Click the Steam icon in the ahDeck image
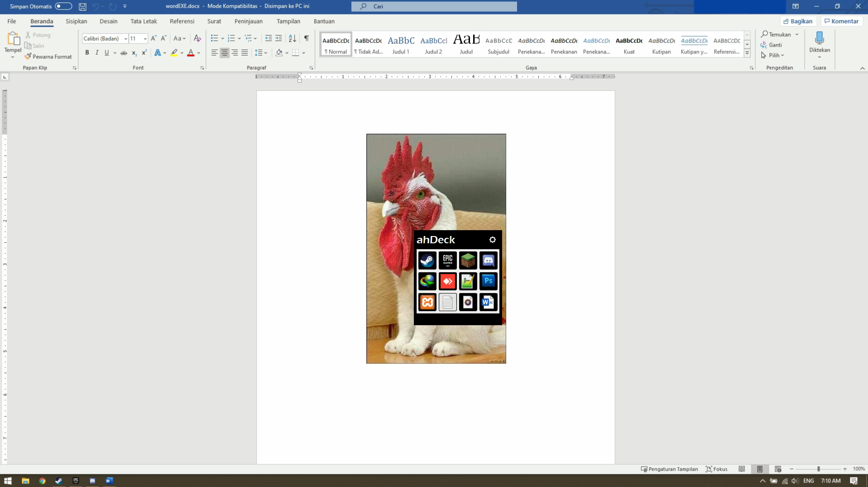This screenshot has height=487, width=868. point(427,260)
